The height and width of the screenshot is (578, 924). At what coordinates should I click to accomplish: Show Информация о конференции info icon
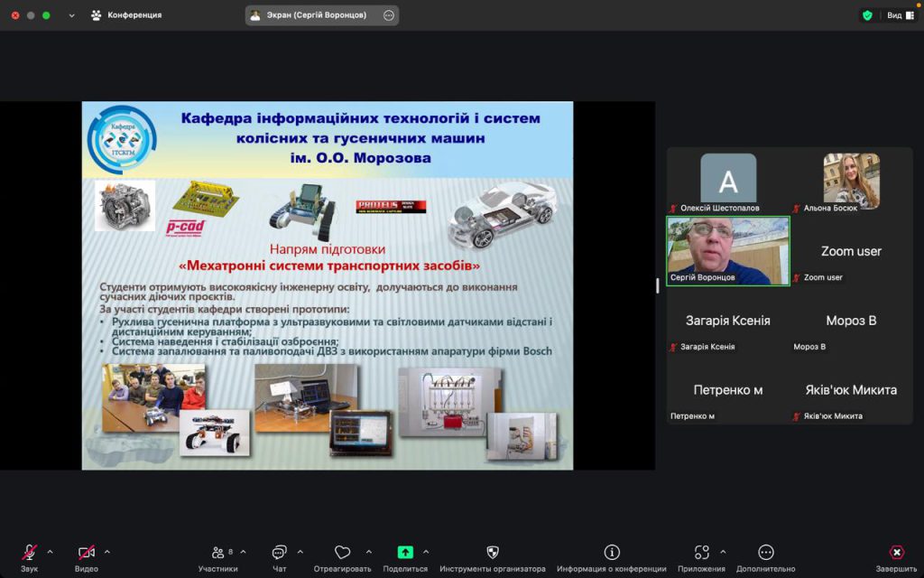coord(611,553)
